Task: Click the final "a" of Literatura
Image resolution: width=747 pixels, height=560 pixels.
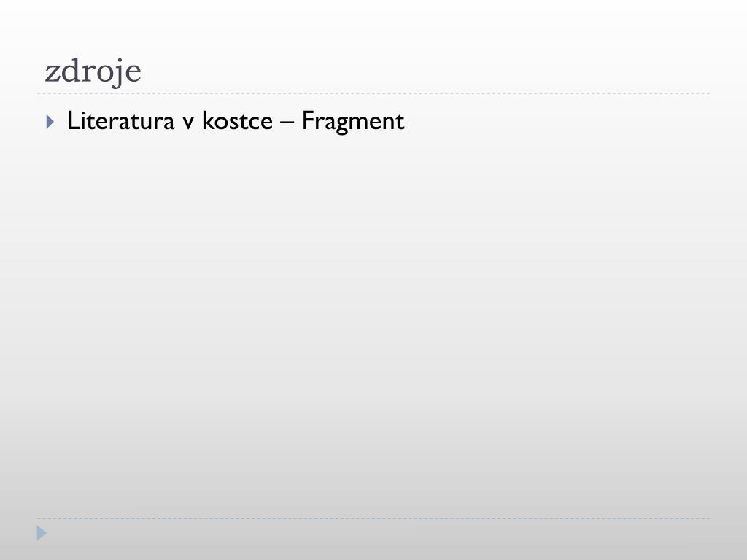Action: (169, 122)
